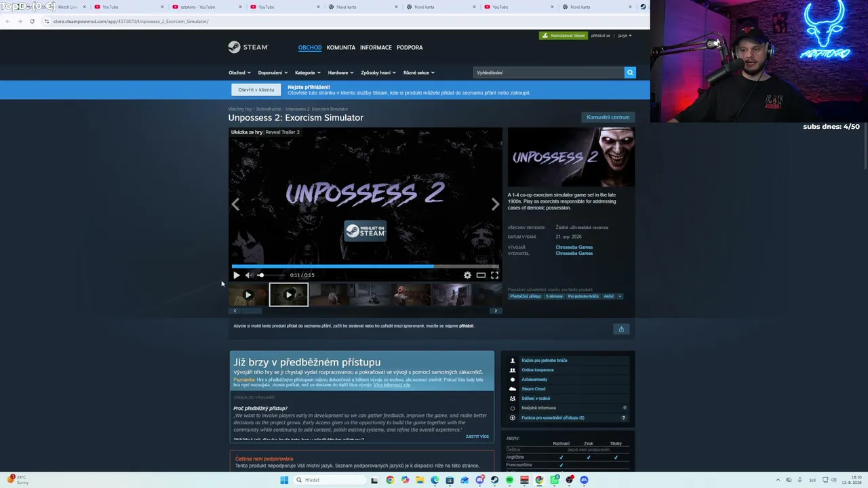Toggle theater mode on the video player

point(481,275)
